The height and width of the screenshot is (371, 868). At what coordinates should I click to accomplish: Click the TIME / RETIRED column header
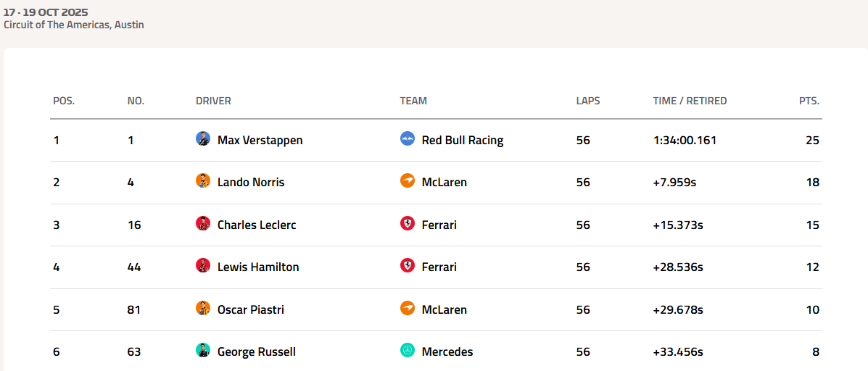coord(690,101)
